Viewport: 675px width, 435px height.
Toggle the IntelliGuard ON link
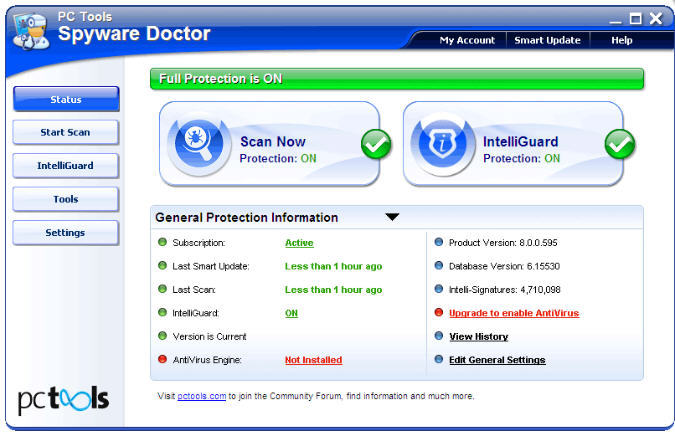pyautogui.click(x=292, y=313)
